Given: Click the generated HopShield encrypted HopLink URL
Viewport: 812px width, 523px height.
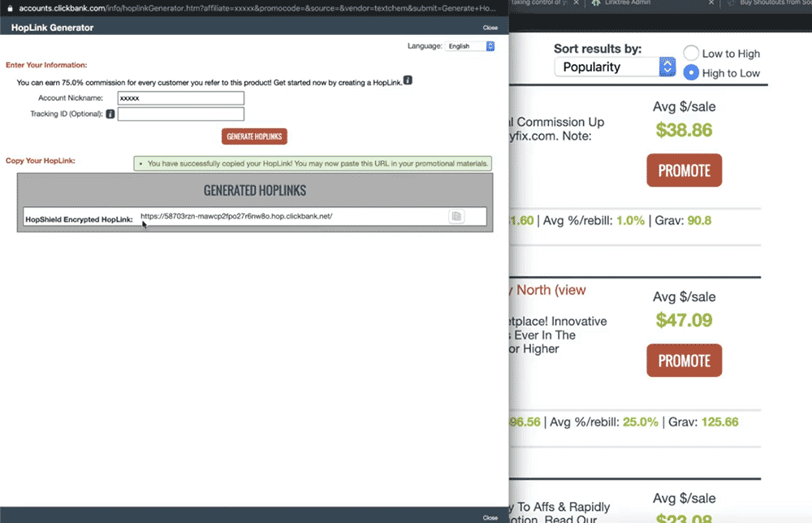Looking at the screenshot, I should [x=236, y=217].
